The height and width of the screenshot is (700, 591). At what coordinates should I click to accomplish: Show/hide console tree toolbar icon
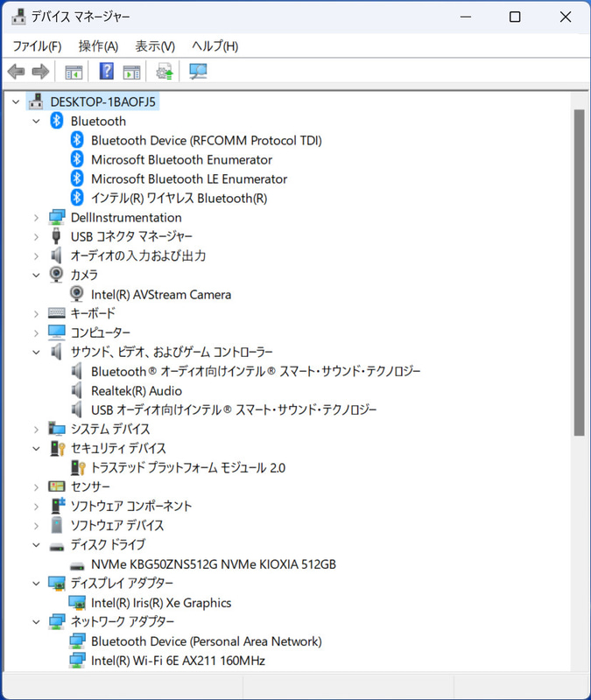pyautogui.click(x=74, y=72)
